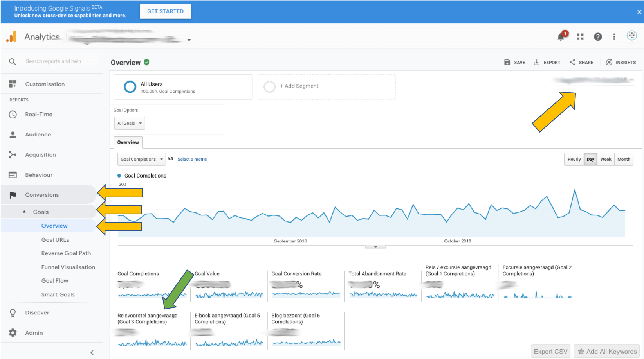Screen dimensions: 644x359
Task: Open the Google apps grid icon
Action: tap(580, 36)
